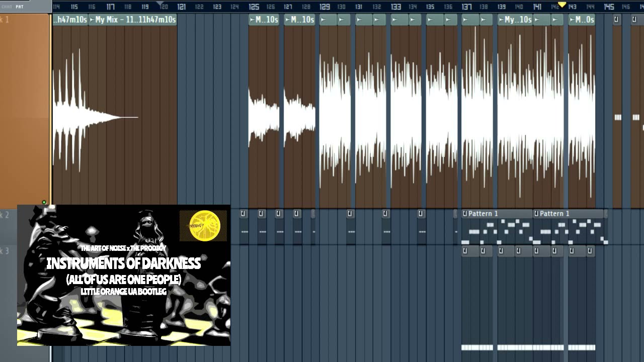Select track 3 pattern clip at bar 137
644x362 pixels.
point(470,251)
